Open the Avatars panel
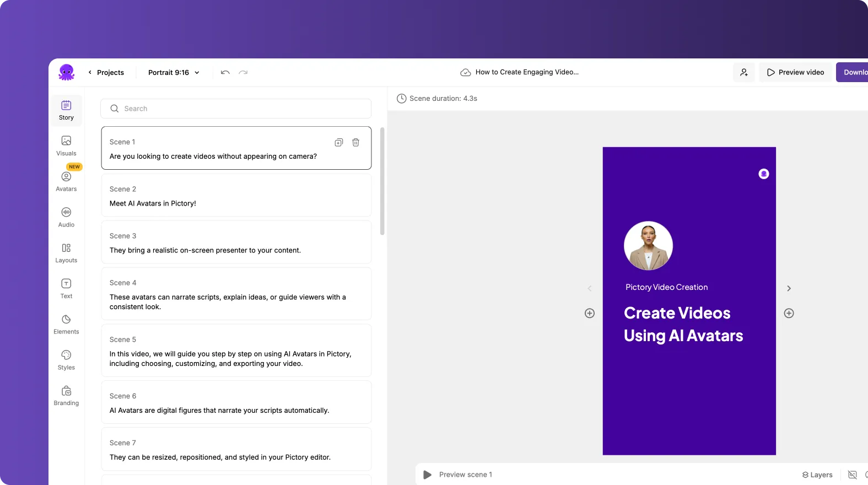Screen dimensions: 868x485 point(66,181)
